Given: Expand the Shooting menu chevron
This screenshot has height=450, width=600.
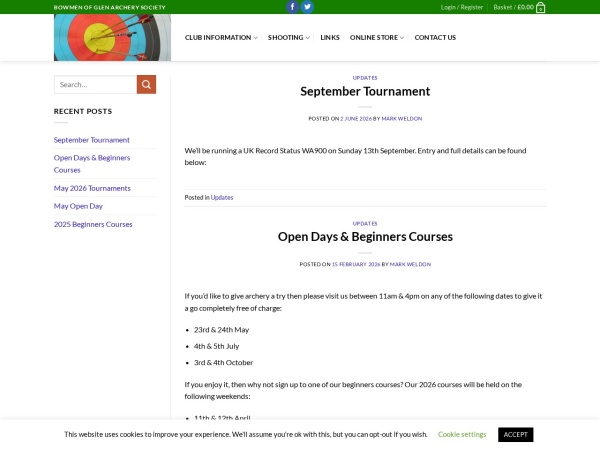Looking at the screenshot, I should click(307, 38).
